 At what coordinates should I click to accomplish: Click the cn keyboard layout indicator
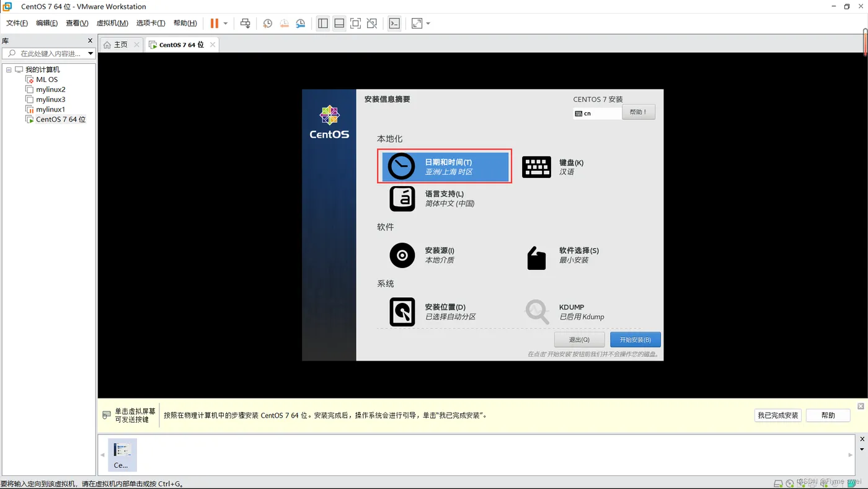[x=597, y=114]
